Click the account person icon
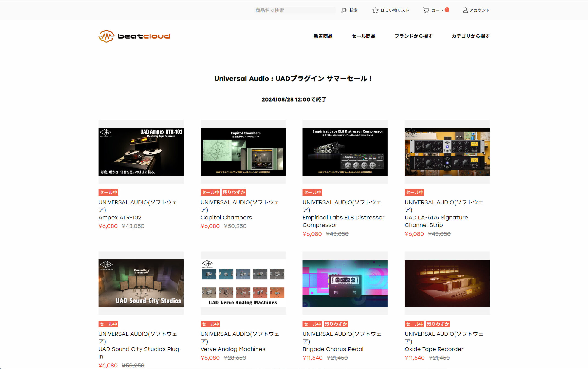 tap(465, 10)
